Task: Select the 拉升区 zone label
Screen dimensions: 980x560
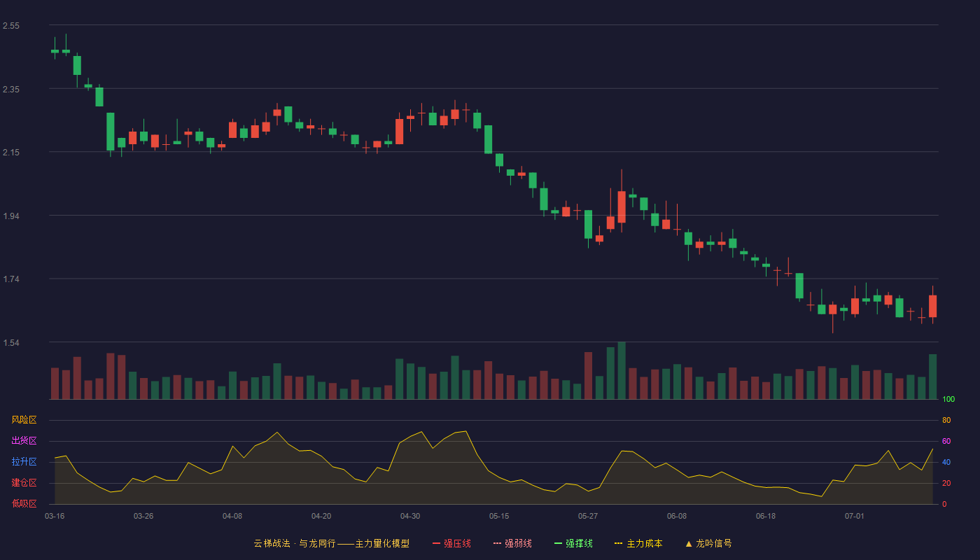Action: pos(24,462)
